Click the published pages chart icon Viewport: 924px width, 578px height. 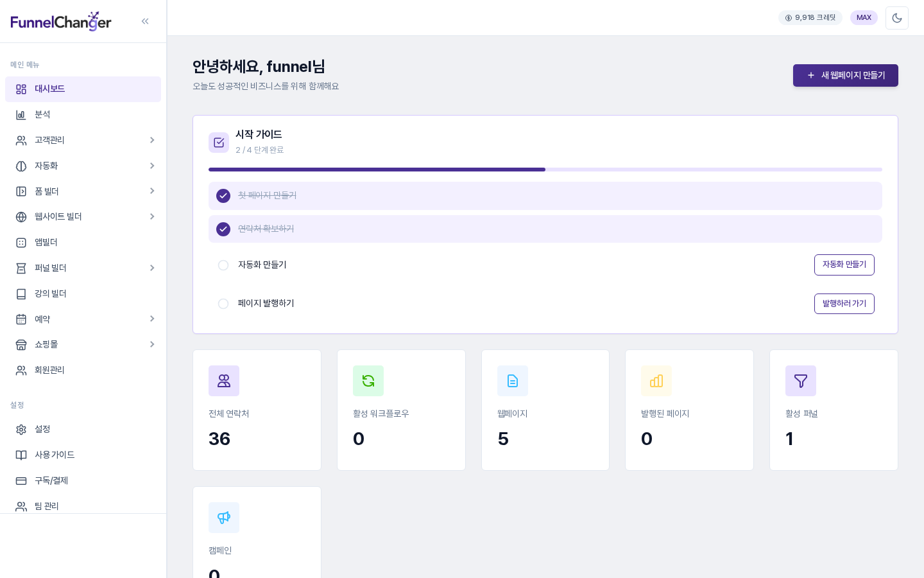click(x=656, y=381)
